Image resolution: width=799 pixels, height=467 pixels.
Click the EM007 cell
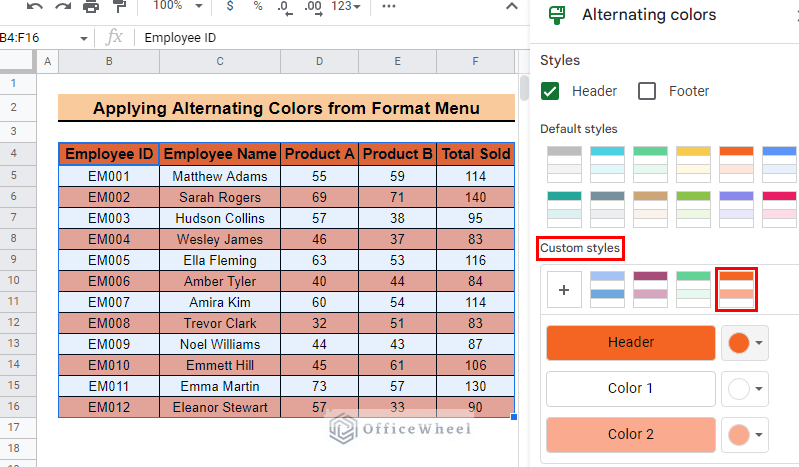[109, 302]
